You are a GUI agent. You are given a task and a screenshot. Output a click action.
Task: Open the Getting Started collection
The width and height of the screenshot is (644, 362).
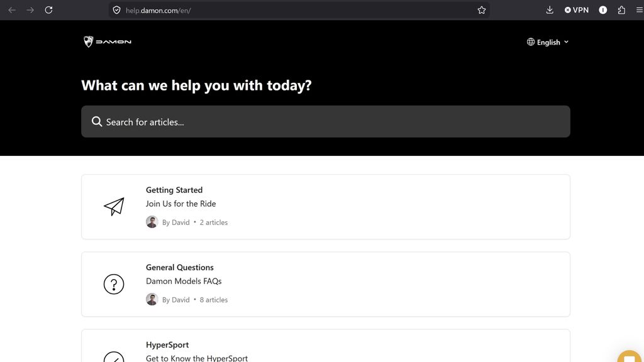point(174,190)
